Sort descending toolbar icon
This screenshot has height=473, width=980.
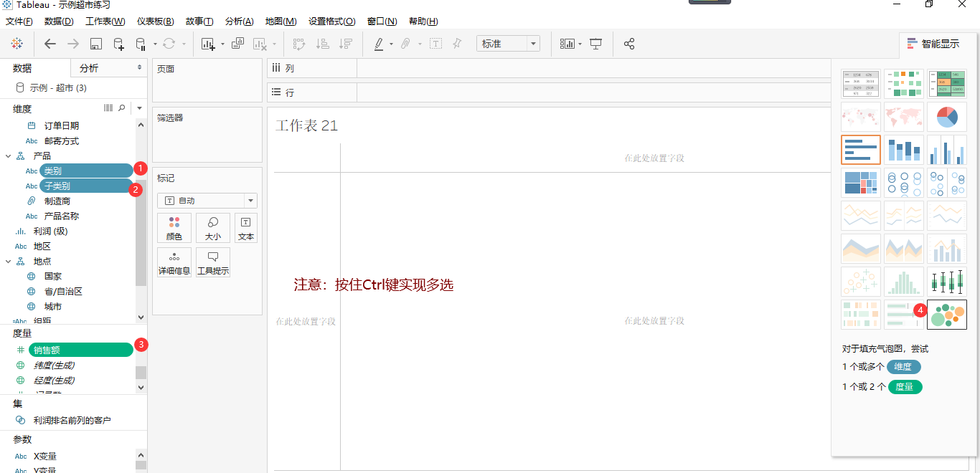tap(346, 44)
